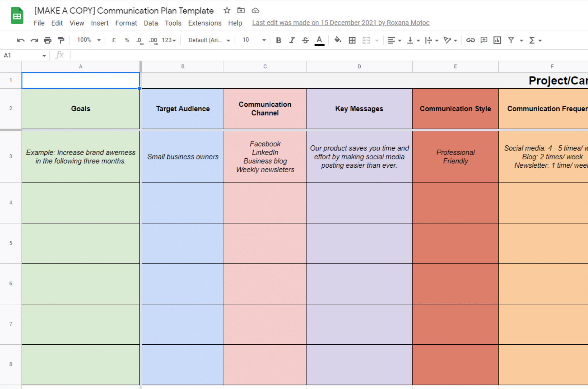Open the font size dropdown
This screenshot has width=588, height=389.
pos(253,40)
